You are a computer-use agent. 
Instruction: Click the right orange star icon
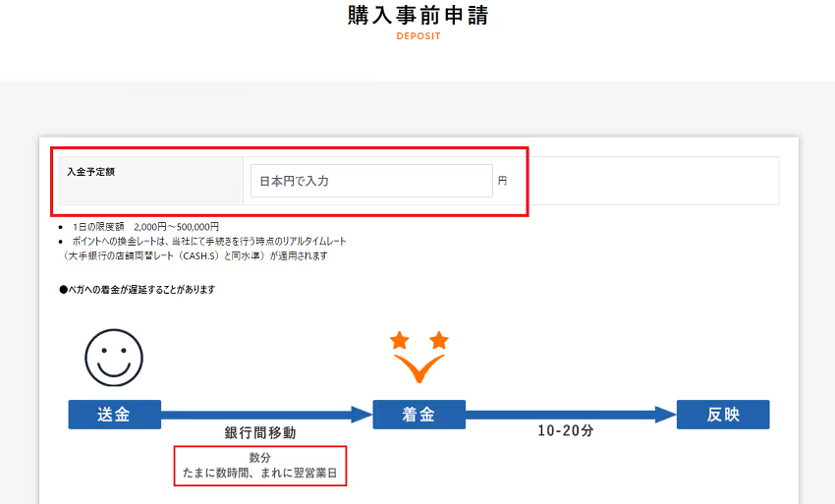coord(439,341)
